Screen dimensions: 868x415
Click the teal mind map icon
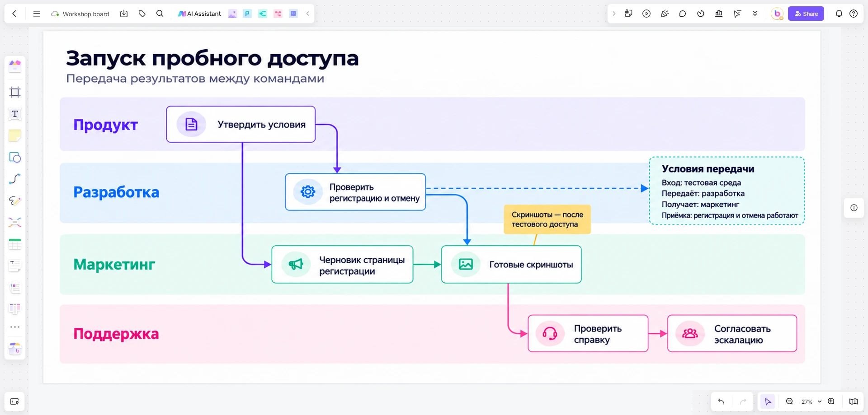[263, 14]
